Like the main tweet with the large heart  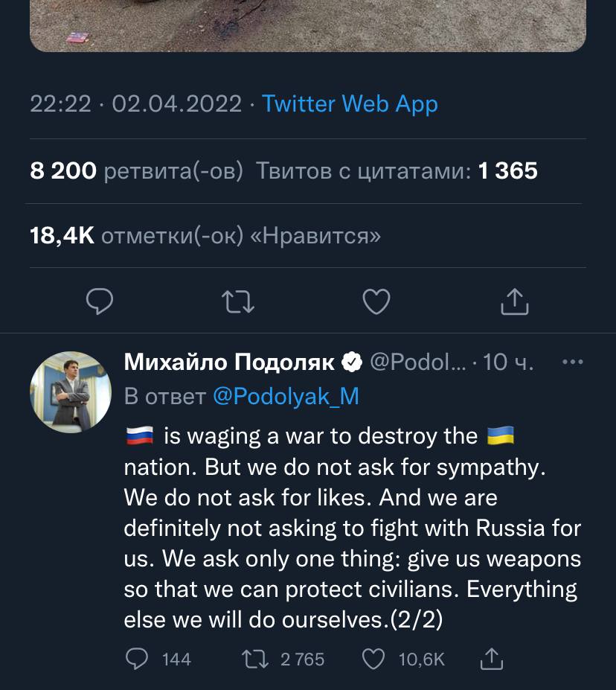pos(376,301)
